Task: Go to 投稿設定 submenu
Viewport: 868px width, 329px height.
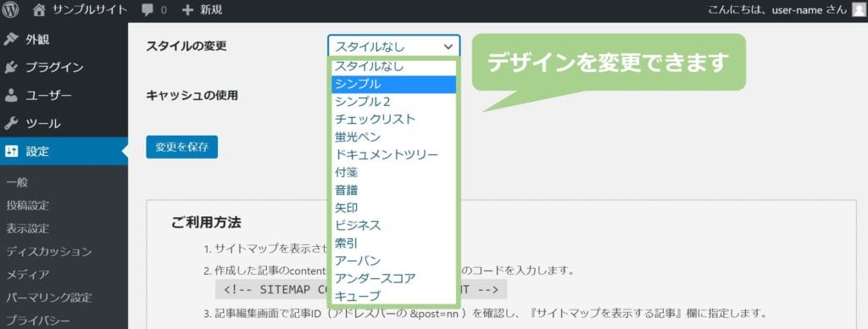Action: (x=28, y=205)
